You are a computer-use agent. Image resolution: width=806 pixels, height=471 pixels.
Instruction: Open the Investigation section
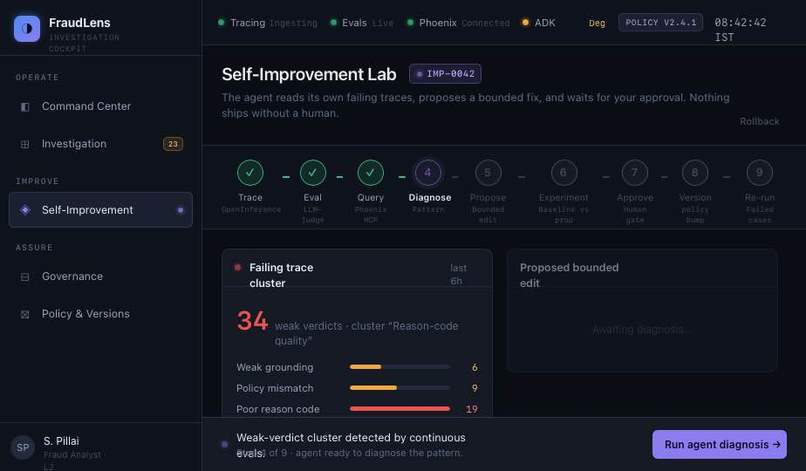101,144
